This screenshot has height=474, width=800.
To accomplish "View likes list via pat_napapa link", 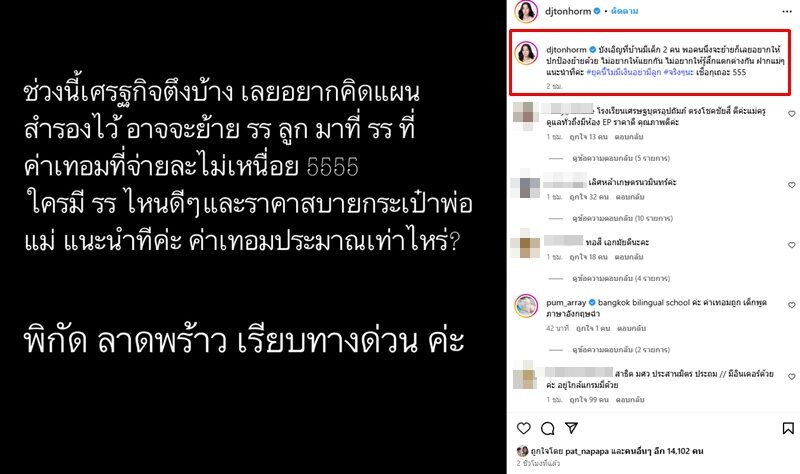I will coord(585,451).
